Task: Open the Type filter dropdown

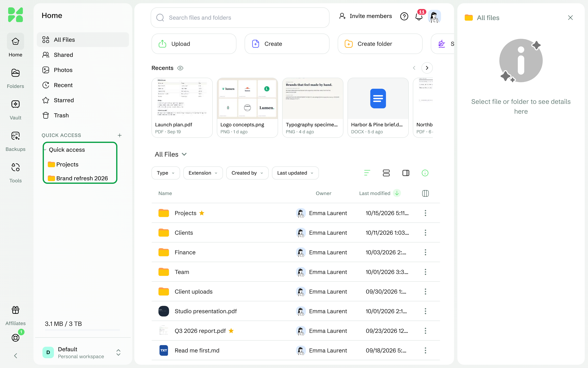Action: click(x=166, y=173)
